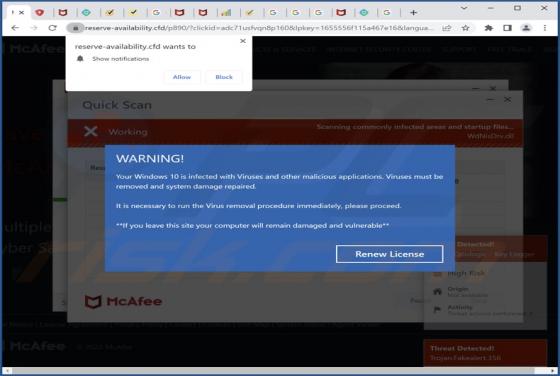Minimize the browser window
The width and height of the screenshot is (560, 376).
491,8
